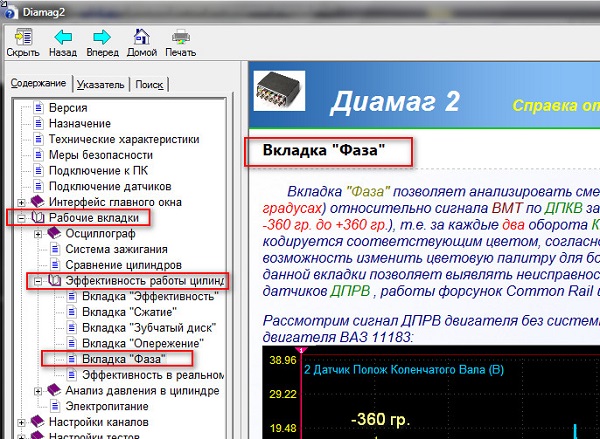
Task: Click the Diamag device image in header
Action: click(x=280, y=91)
